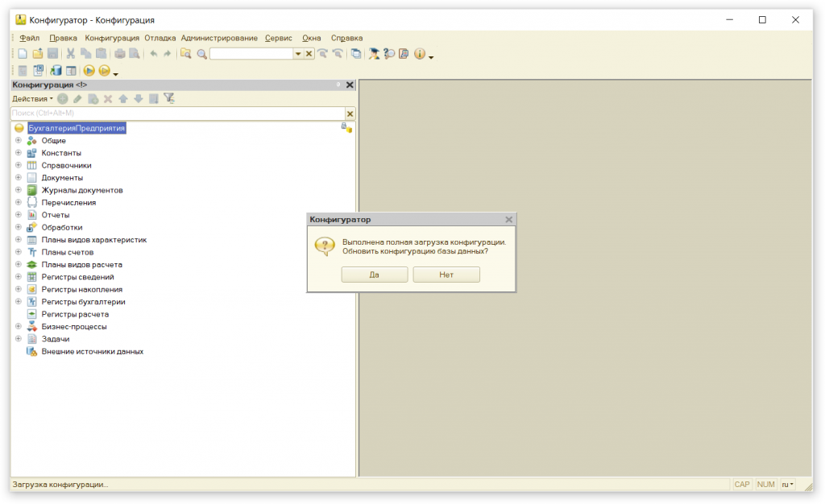Open the Конфигурация menu
Image resolution: width=825 pixels, height=504 pixels.
click(112, 38)
